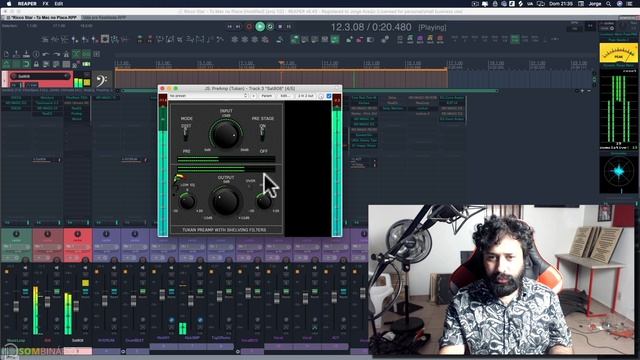Pause playback using transport Pause button

289,27
